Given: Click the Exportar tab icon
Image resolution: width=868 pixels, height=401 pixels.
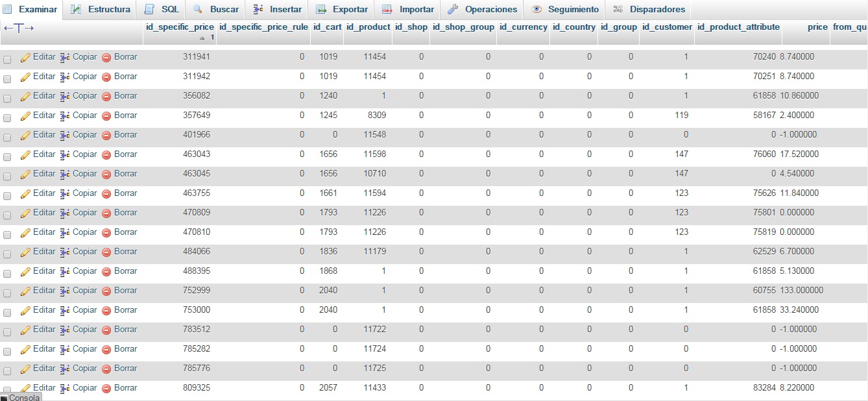Looking at the screenshot, I should point(320,10).
